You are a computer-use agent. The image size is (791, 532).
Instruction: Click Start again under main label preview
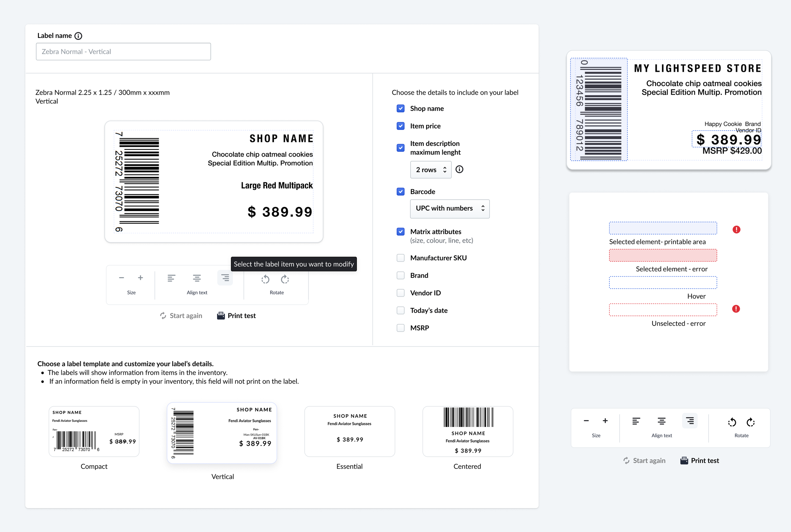pyautogui.click(x=181, y=316)
